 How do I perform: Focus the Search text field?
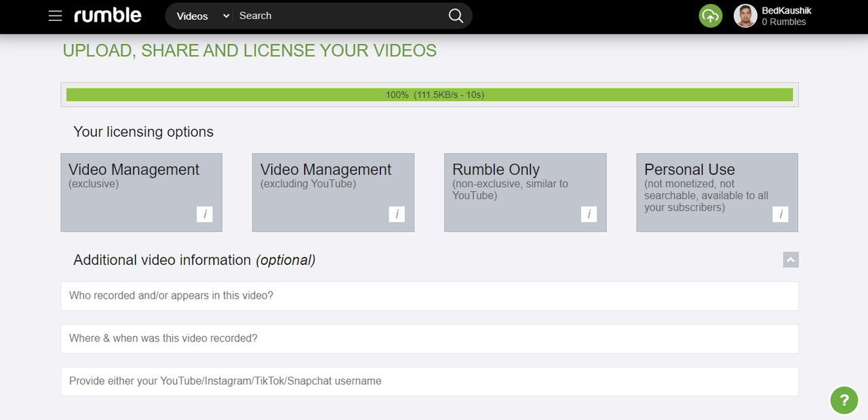(339, 16)
